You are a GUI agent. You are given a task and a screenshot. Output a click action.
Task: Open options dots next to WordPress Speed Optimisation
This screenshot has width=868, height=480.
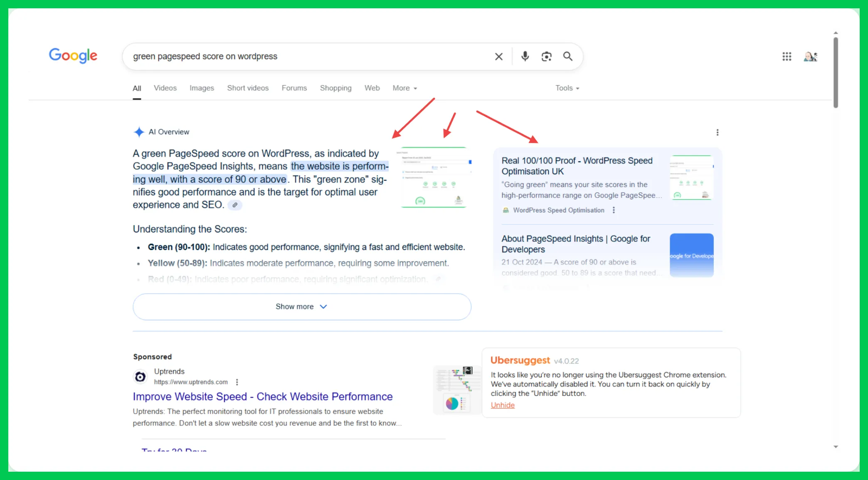pyautogui.click(x=614, y=210)
